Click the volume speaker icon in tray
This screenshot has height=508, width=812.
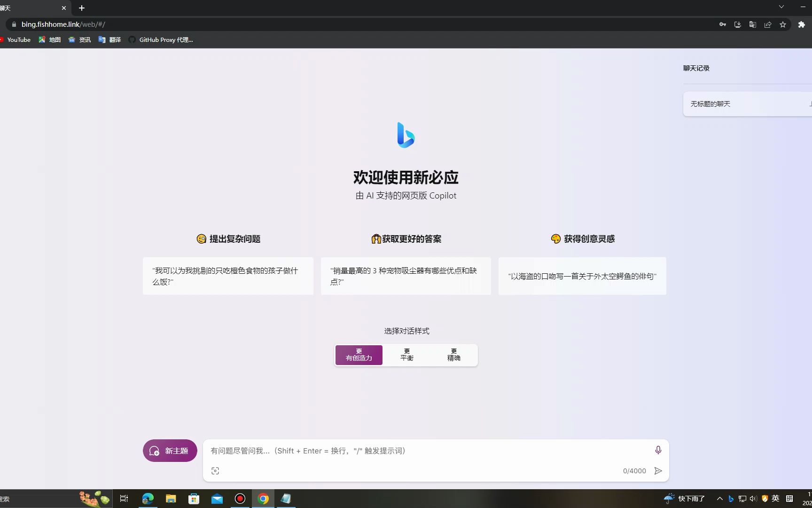[x=753, y=499]
